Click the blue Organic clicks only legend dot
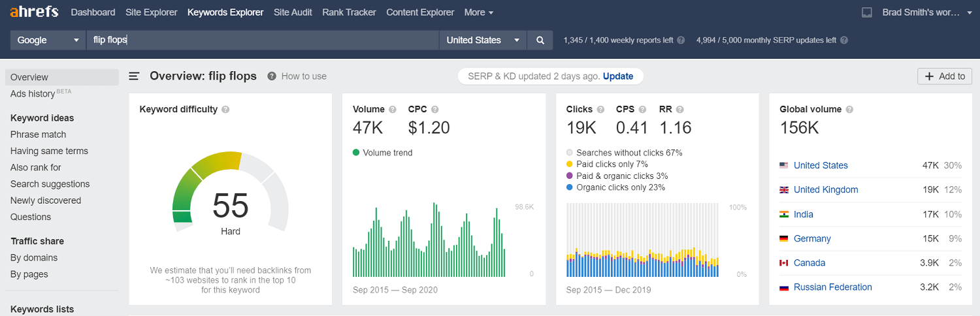This screenshot has width=980, height=316. [x=570, y=187]
